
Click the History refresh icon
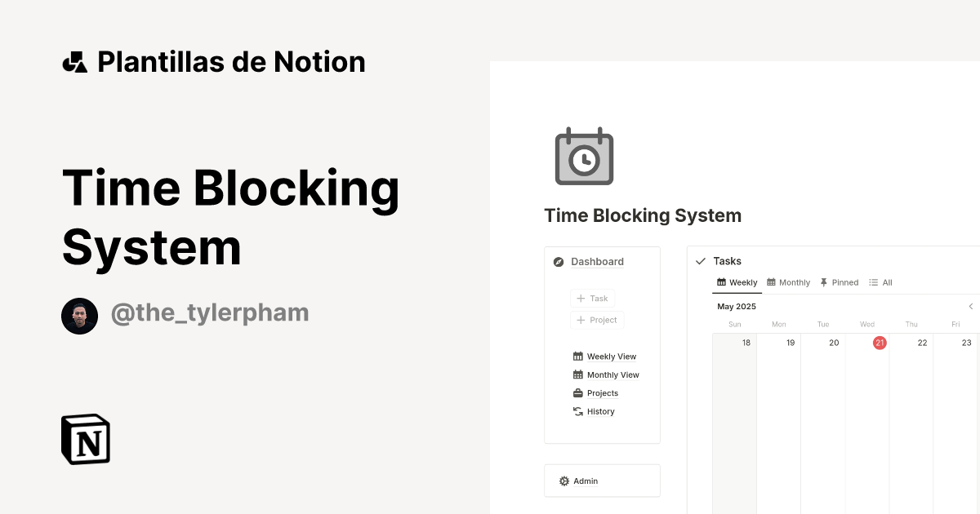point(578,411)
